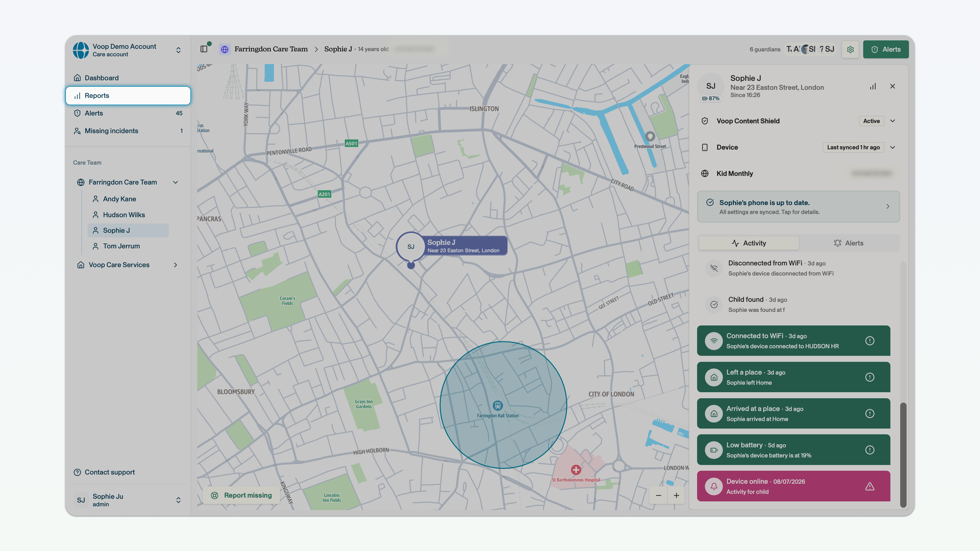Click Farringdon Rail Station map marker
The width and height of the screenshot is (980, 551).
(x=498, y=406)
